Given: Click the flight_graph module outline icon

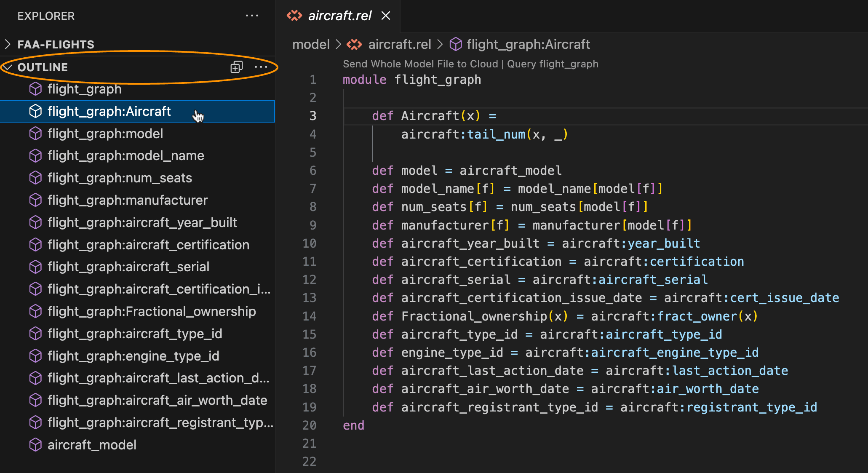Looking at the screenshot, I should point(37,90).
